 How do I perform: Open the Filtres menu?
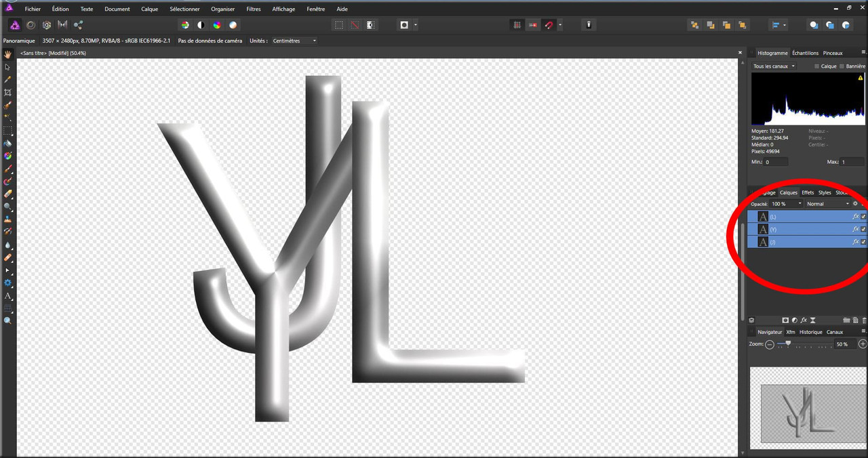click(x=254, y=9)
